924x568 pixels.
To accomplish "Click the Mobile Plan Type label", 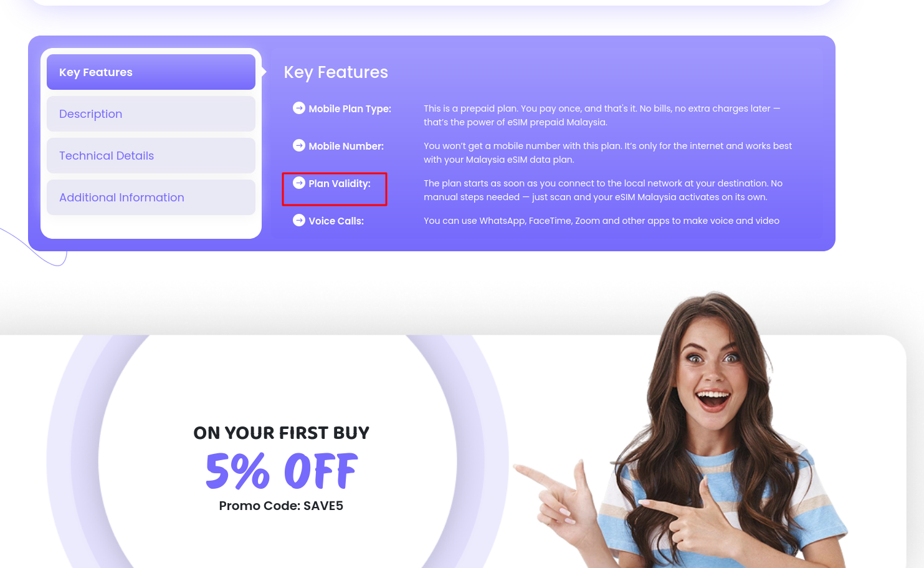I will pos(350,108).
